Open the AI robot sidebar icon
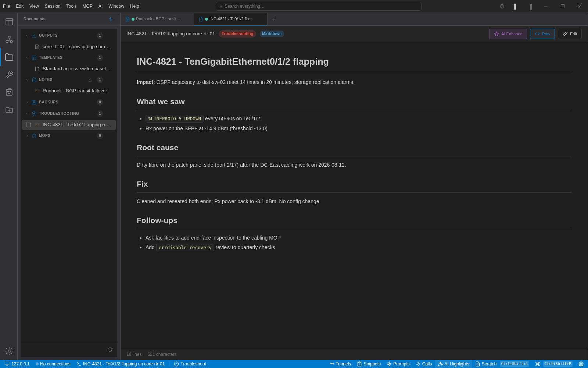 pyautogui.click(x=9, y=92)
